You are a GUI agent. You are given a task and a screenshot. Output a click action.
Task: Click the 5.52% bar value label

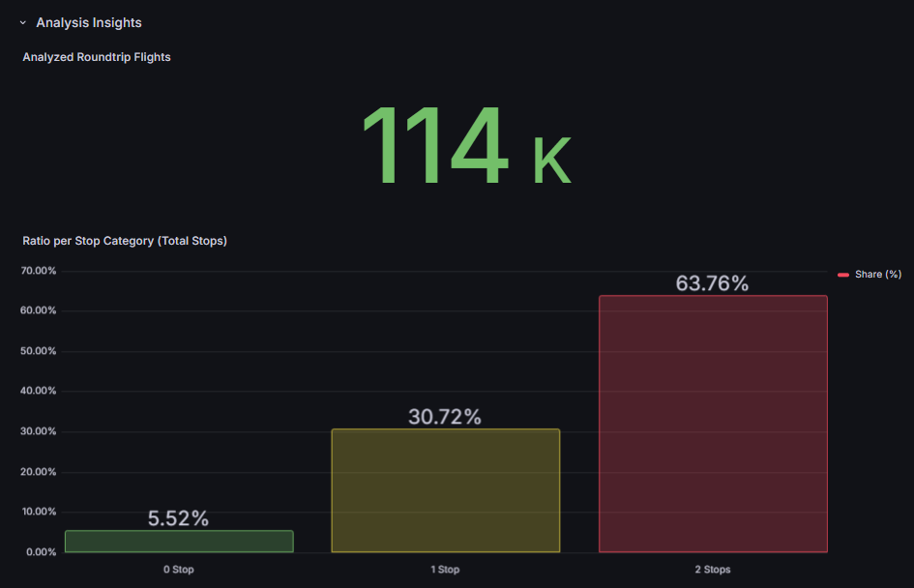tap(178, 518)
